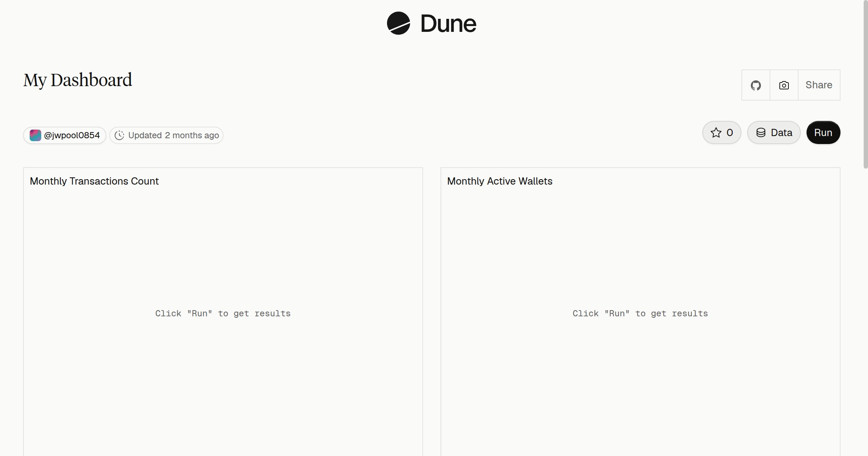868x456 pixels.
Task: Click the Dune logo at top
Action: click(x=431, y=24)
